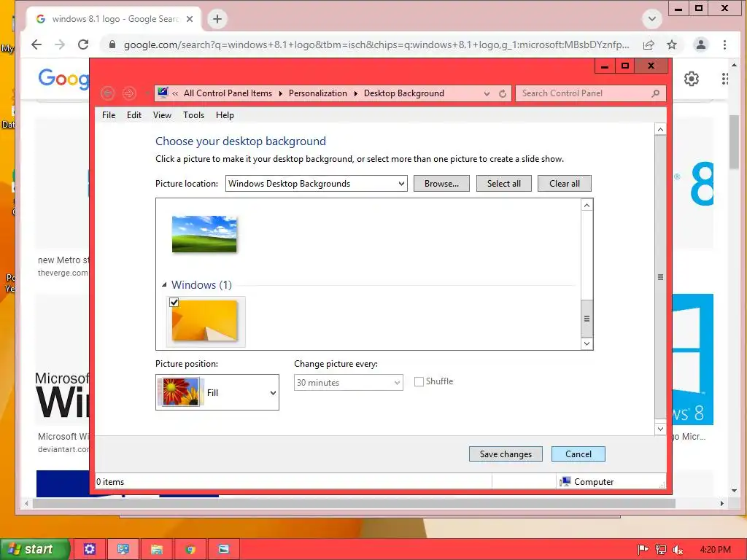Click Chrome tab search chevron
Image resolution: width=747 pixels, height=560 pixels.
[652, 19]
